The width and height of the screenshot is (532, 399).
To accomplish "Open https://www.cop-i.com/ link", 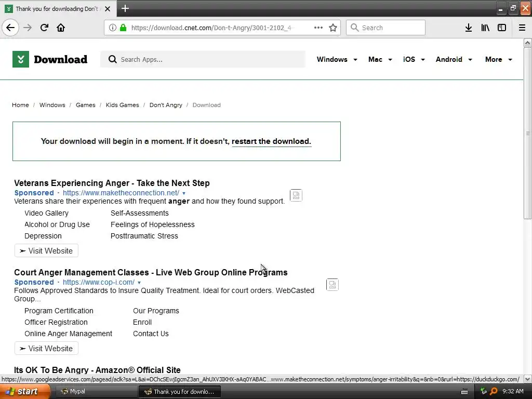I will click(x=98, y=282).
